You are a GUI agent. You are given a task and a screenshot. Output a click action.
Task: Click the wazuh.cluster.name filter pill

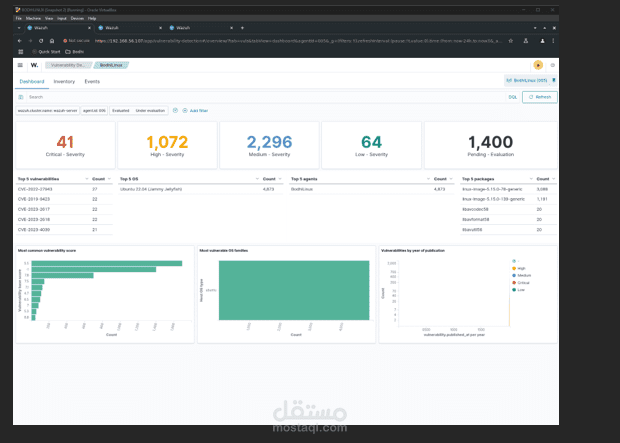[x=47, y=111]
